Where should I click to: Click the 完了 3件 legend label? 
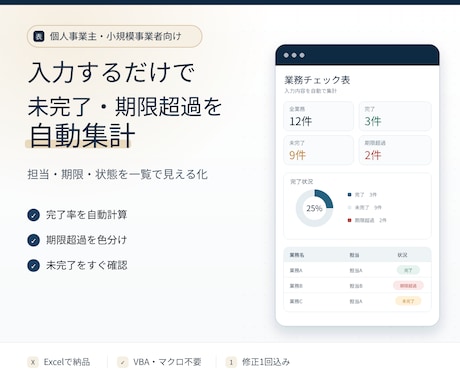[366, 195]
